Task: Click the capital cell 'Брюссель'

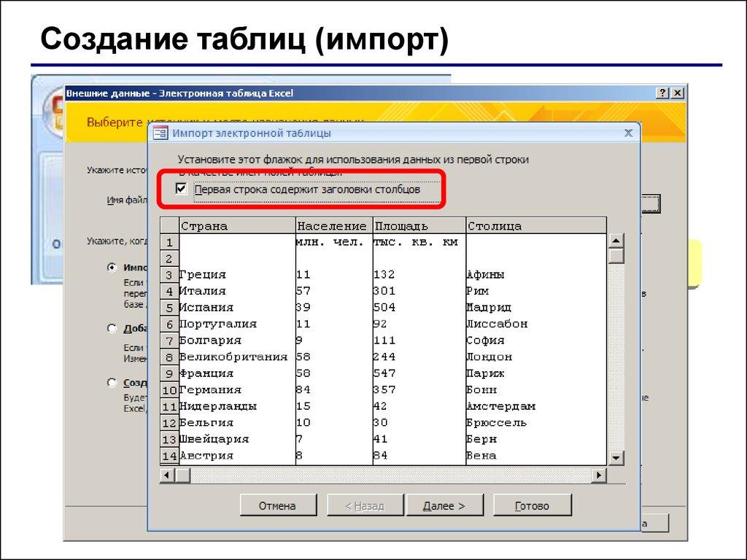Action: click(x=536, y=423)
